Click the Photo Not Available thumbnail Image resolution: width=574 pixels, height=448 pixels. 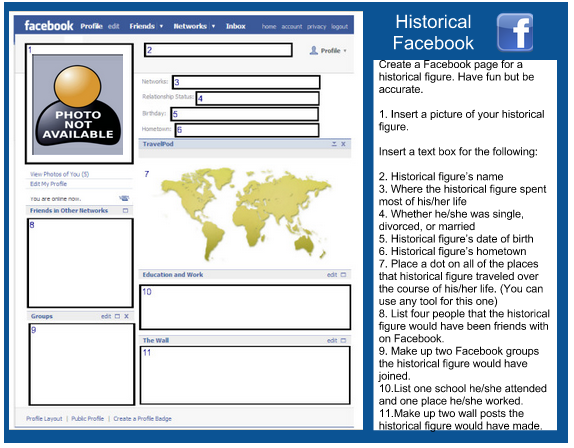coord(78,105)
